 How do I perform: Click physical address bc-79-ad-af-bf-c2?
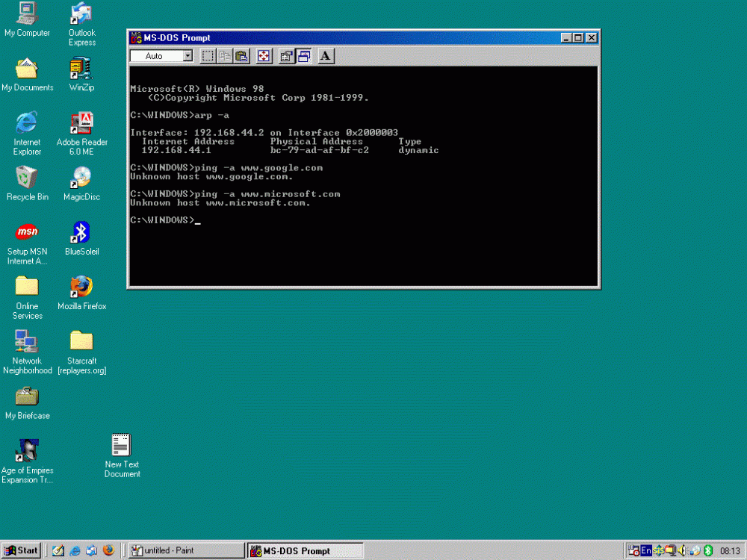[320, 150]
